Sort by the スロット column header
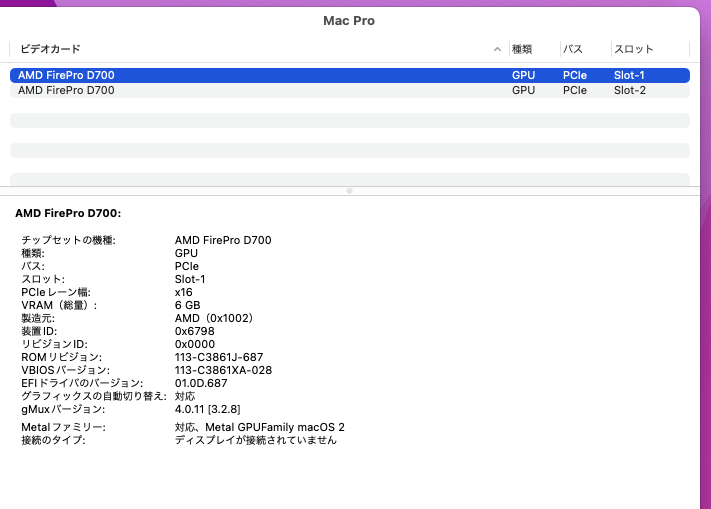 coord(633,49)
